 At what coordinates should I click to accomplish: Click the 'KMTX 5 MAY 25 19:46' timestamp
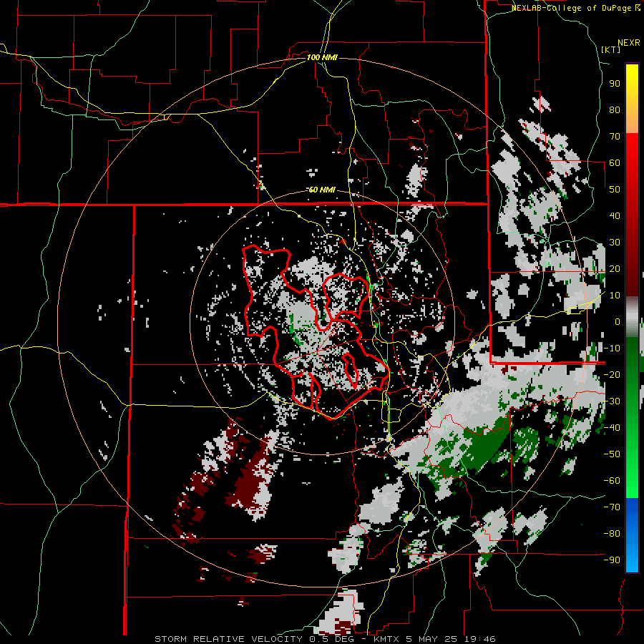pos(434,639)
